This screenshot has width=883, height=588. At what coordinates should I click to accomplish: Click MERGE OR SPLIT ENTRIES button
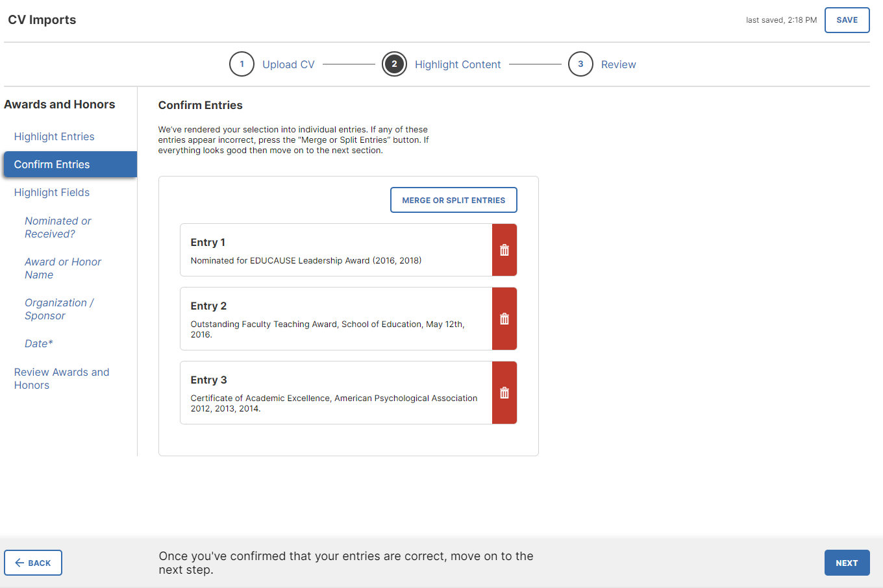(453, 200)
